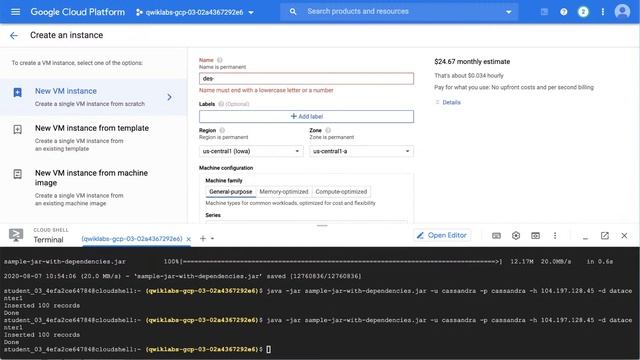Open Cloud Shell in a new window
Screen dimensions: 640x360
click(605, 236)
